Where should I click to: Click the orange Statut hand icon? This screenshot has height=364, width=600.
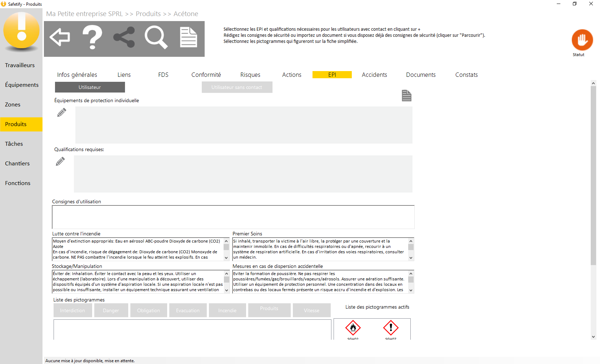(x=582, y=40)
